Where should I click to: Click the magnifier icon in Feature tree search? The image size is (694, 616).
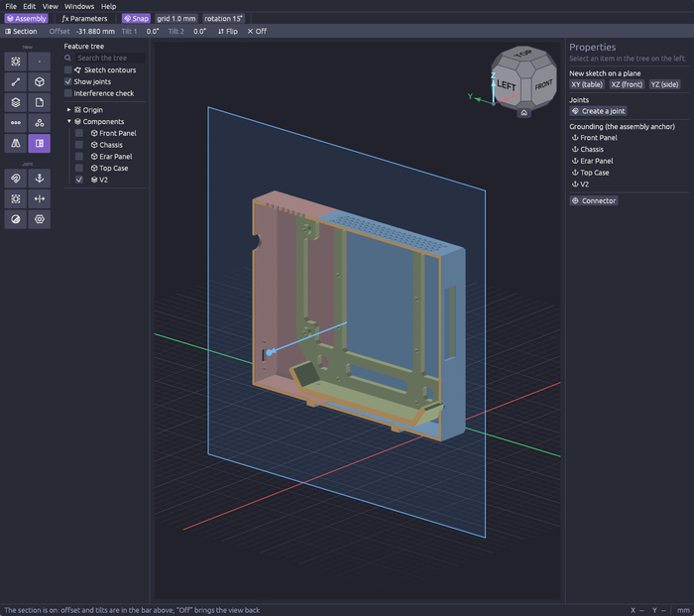tap(67, 58)
